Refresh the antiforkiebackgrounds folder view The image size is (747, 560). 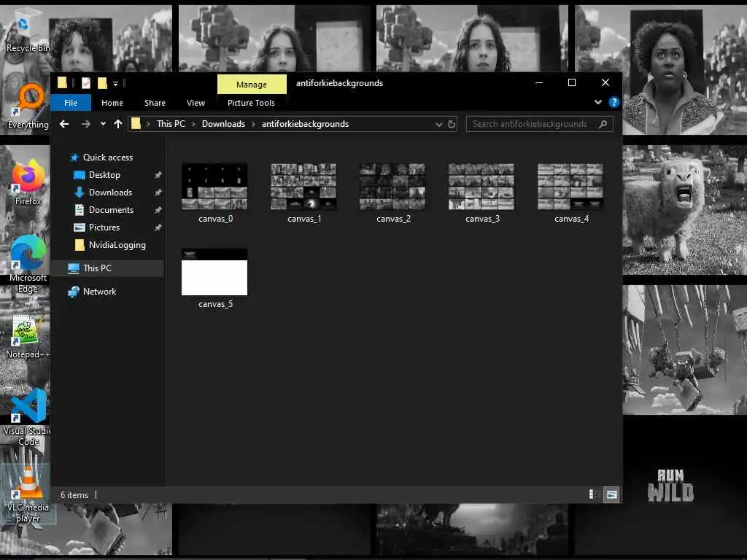coord(452,124)
